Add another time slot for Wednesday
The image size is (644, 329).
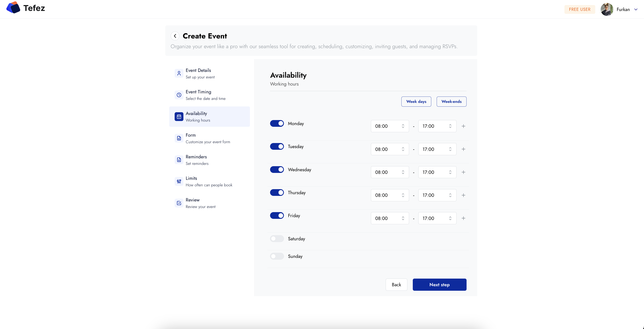tap(464, 172)
